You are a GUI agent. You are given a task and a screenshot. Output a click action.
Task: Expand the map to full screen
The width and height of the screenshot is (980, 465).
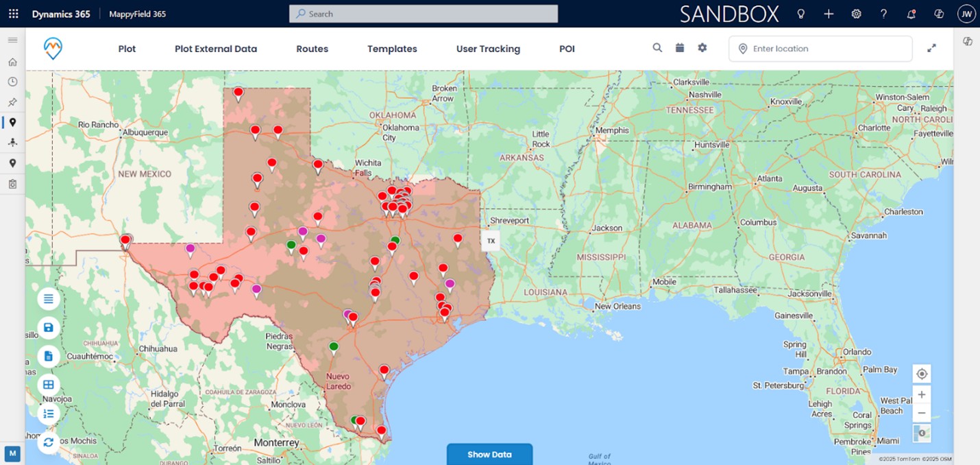tap(932, 48)
